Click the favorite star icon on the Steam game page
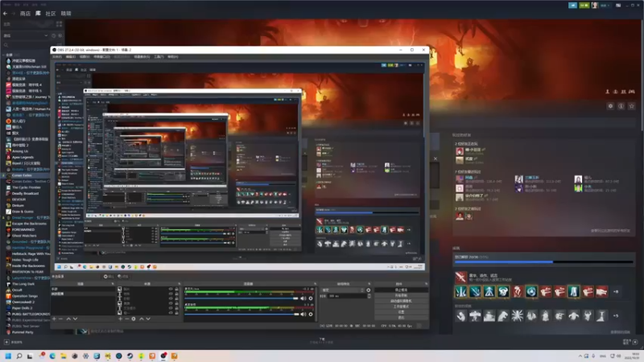 click(x=632, y=106)
